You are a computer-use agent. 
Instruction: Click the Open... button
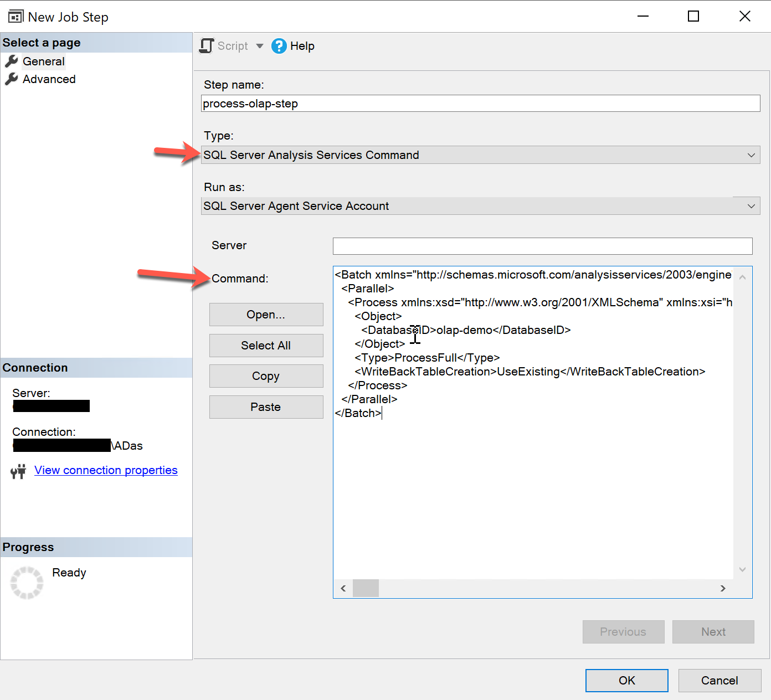[266, 315]
